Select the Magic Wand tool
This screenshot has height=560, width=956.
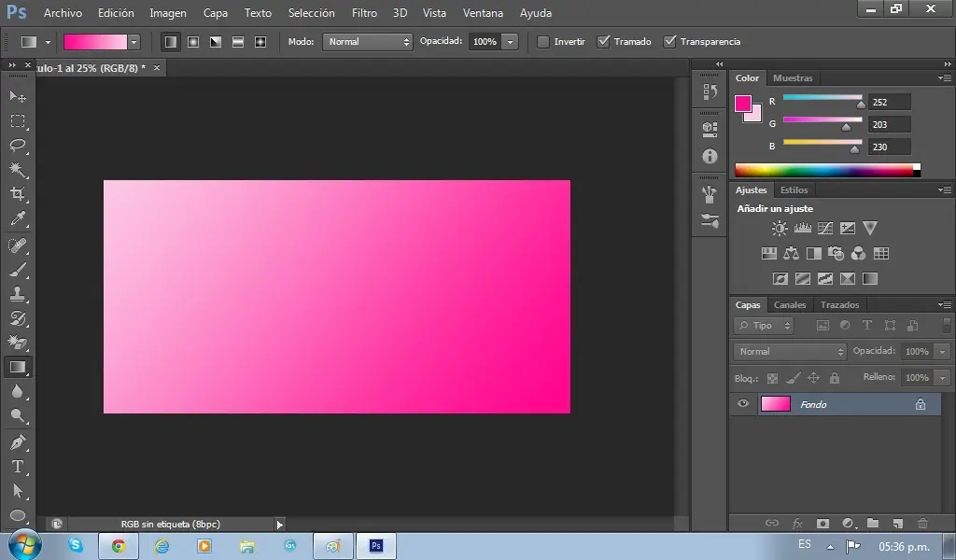18,170
